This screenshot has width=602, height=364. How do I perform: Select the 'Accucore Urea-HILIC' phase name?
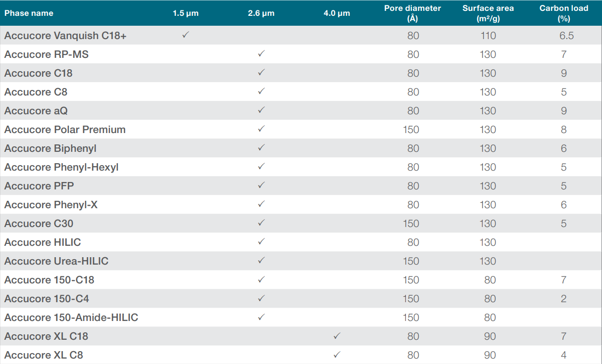tap(56, 261)
